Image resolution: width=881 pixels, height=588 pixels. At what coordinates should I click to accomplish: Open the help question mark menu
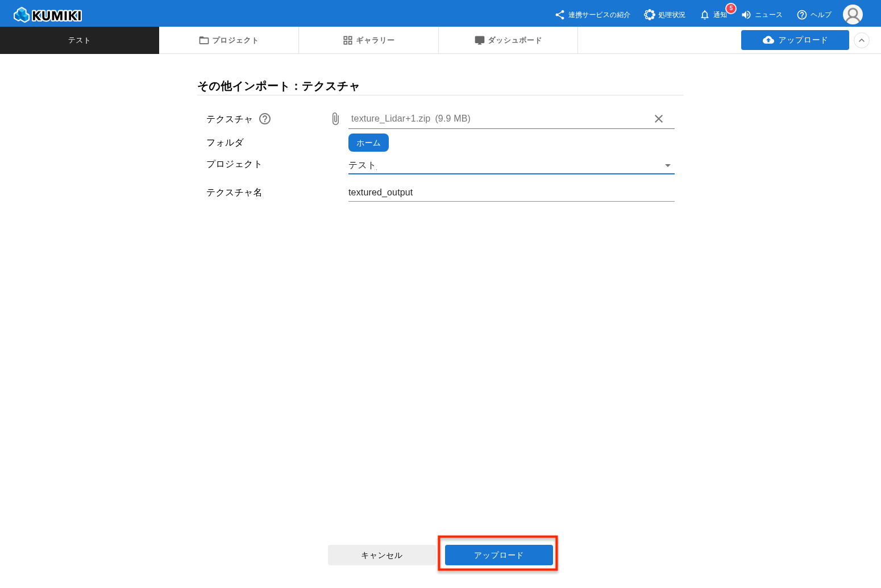coord(814,15)
